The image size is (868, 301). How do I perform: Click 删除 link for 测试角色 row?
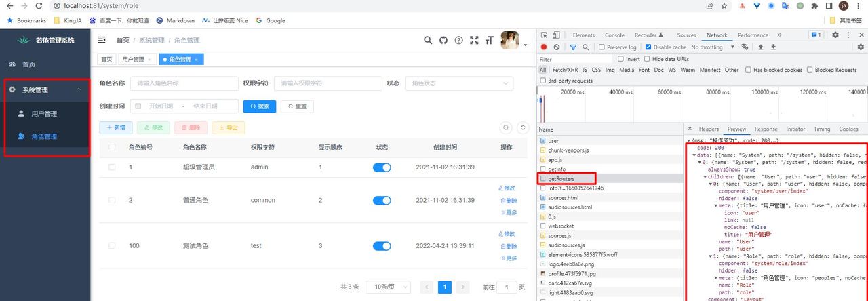(508, 246)
